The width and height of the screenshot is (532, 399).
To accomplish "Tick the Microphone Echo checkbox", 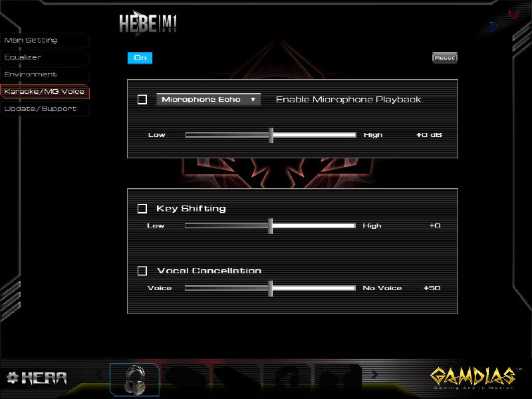I will tap(142, 99).
